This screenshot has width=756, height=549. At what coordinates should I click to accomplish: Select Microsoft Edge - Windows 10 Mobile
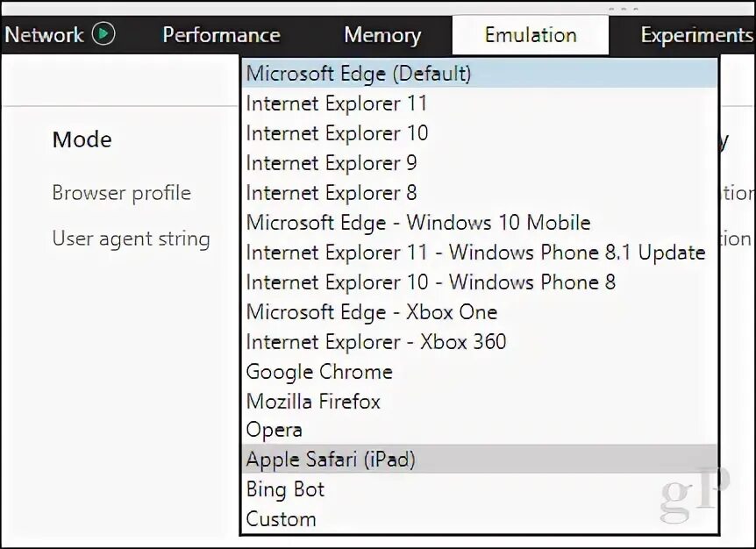pyautogui.click(x=480, y=223)
